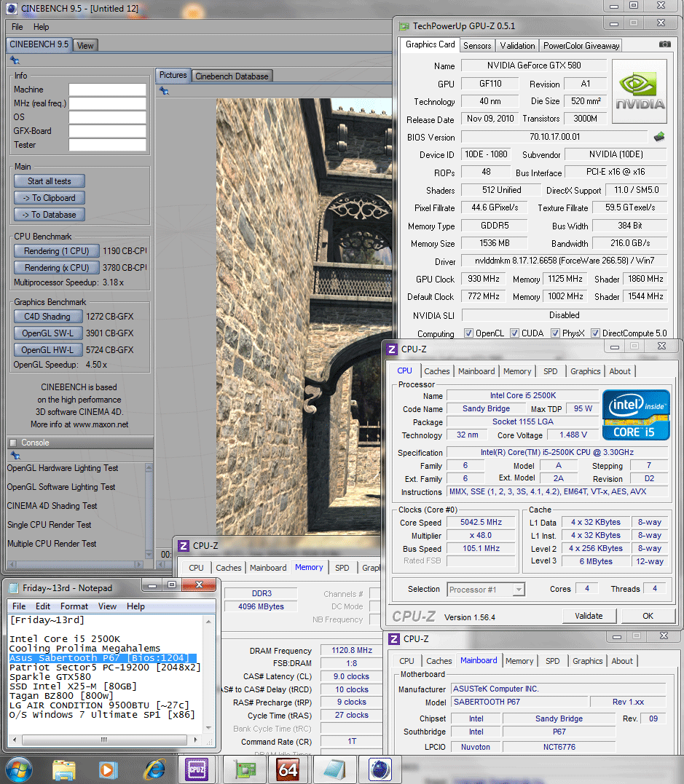Launch Internet Explorer from the taskbar
This screenshot has width=684, height=784.
[154, 770]
